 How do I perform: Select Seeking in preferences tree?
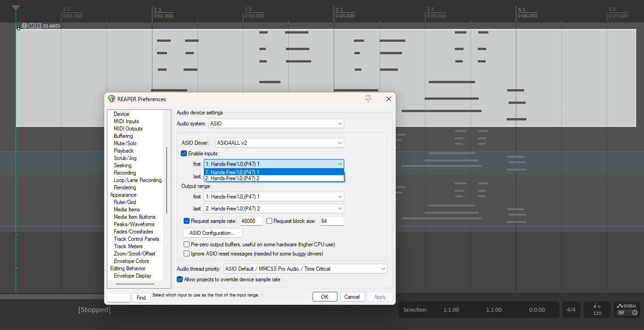(x=123, y=165)
